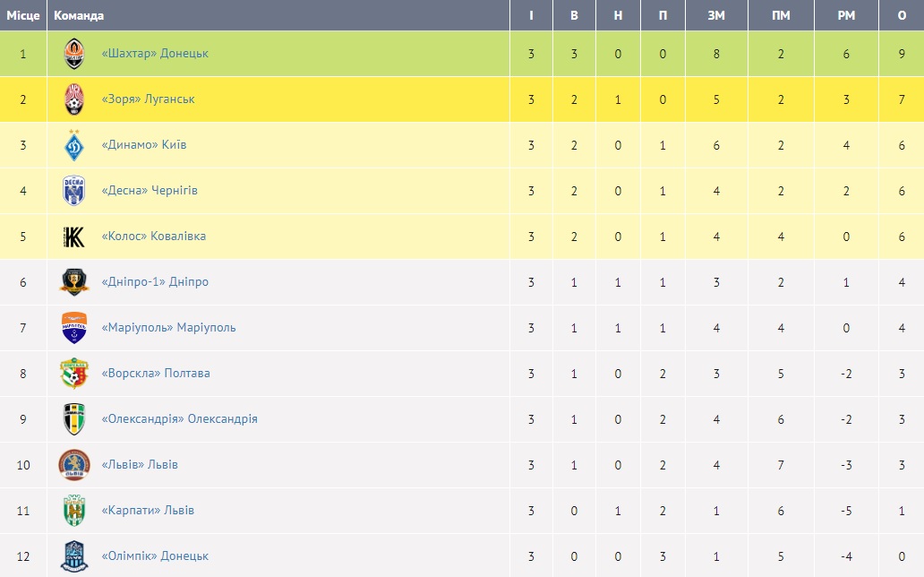Click the Zorya Luhansk club crest
The image size is (924, 577).
(x=74, y=99)
